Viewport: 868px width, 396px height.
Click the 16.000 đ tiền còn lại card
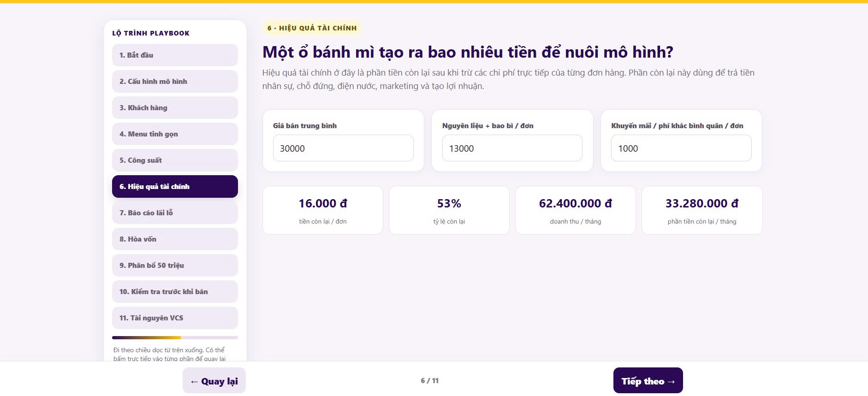click(323, 210)
